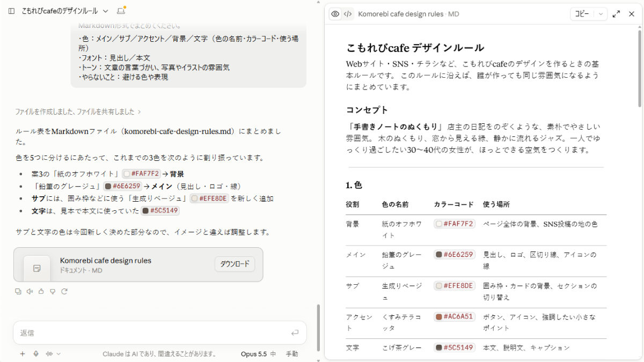Click #5C5149 color code in table
The width and height of the screenshot is (644, 362).
pos(455,348)
